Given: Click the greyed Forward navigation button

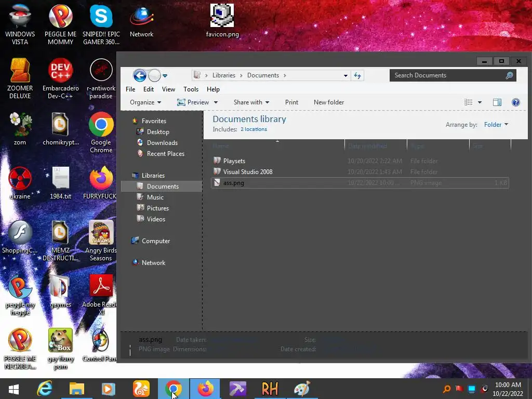Looking at the screenshot, I should 154,75.
